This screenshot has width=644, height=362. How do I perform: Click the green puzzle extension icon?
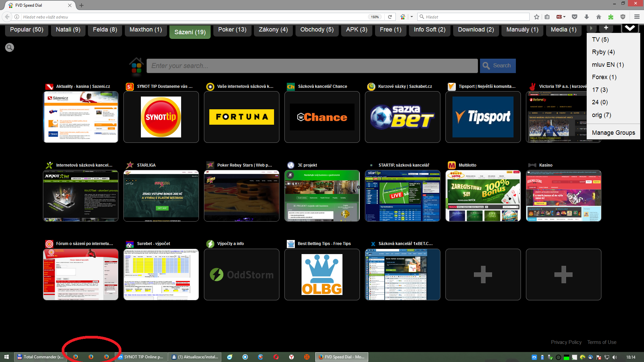(611, 17)
